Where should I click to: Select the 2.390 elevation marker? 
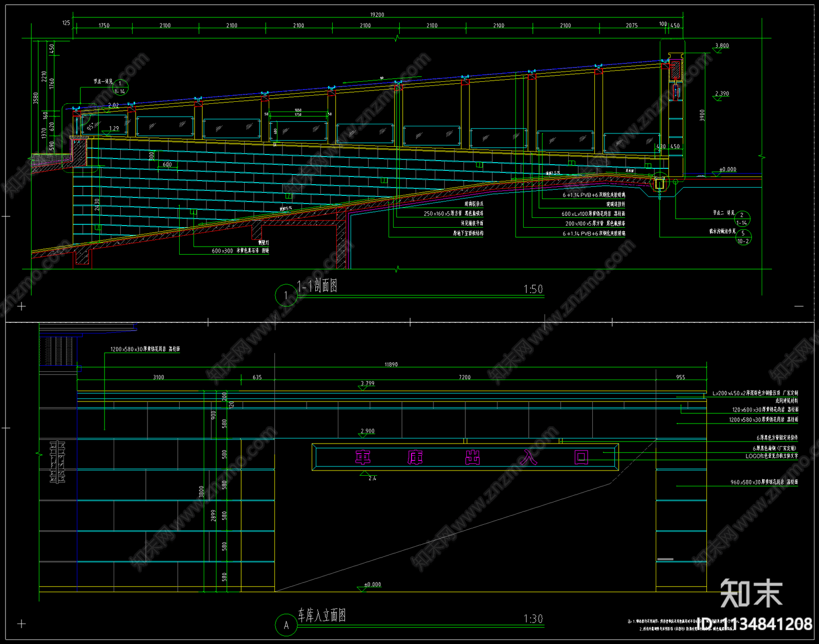722,94
